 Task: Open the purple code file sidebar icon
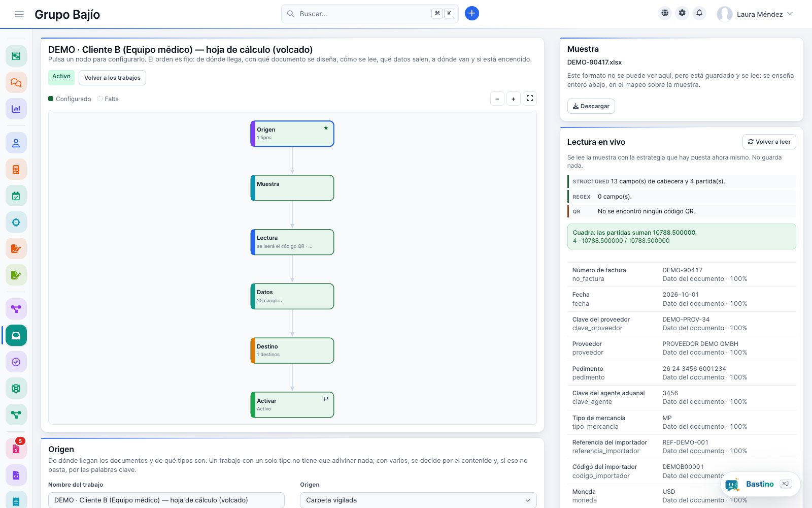pyautogui.click(x=16, y=475)
